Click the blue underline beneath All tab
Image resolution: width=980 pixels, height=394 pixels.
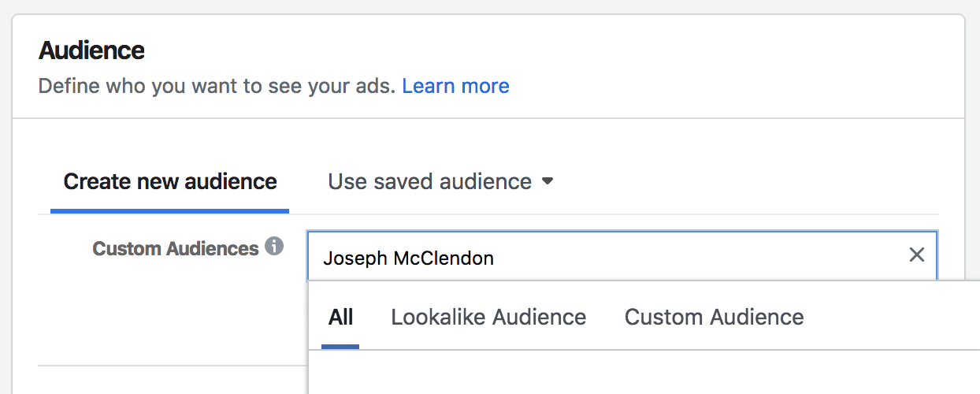pyautogui.click(x=340, y=346)
